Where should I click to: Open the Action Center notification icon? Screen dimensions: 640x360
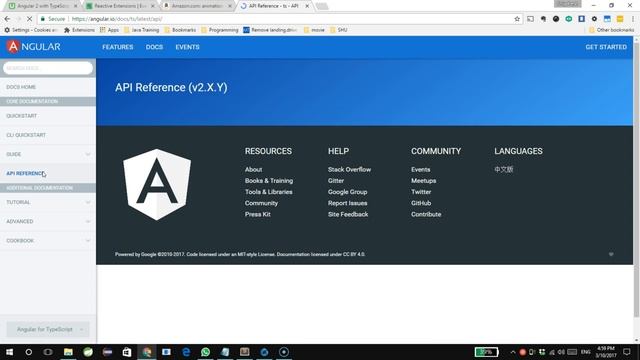tap(627, 352)
